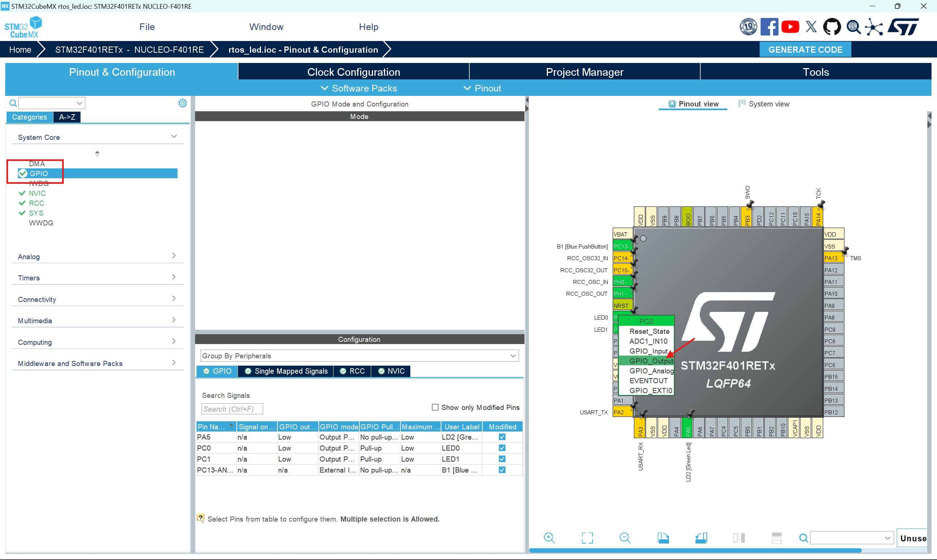
Task: Click the zoom out magnifier icon
Action: (625, 538)
